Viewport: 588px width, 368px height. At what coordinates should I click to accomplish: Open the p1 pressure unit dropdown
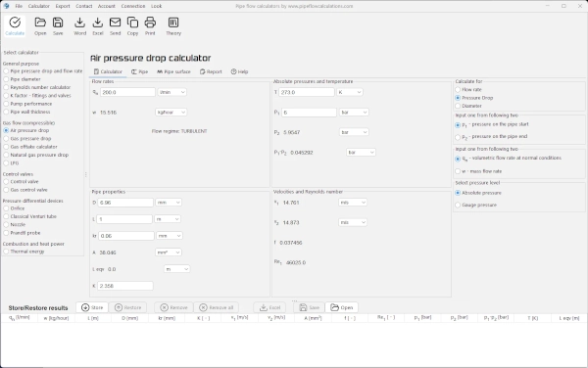354,113
